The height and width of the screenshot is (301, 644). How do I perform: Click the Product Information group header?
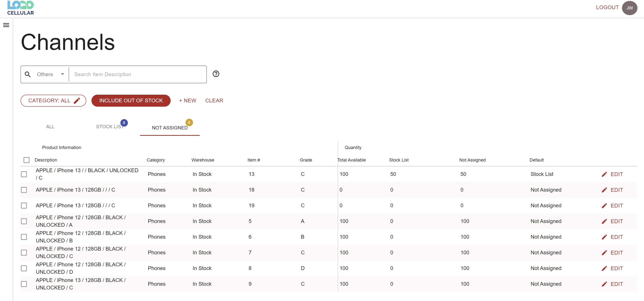coord(62,148)
